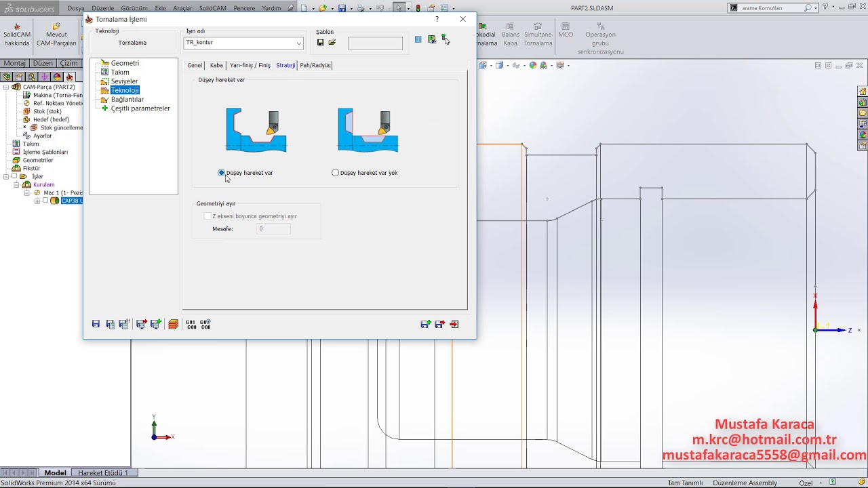Image resolution: width=868 pixels, height=488 pixels.
Task: Select Geometri in the dialog tree
Action: tap(125, 63)
